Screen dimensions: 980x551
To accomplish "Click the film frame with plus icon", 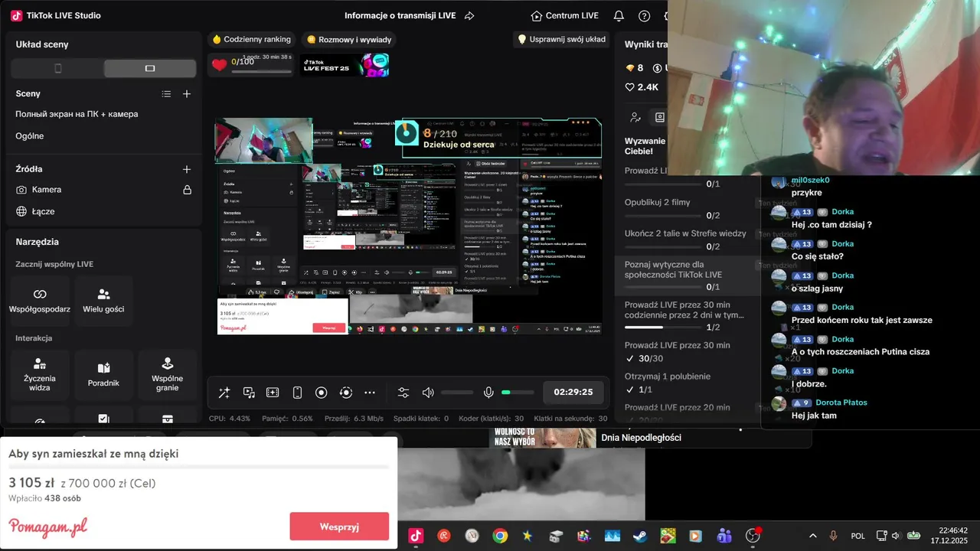I will (x=273, y=393).
